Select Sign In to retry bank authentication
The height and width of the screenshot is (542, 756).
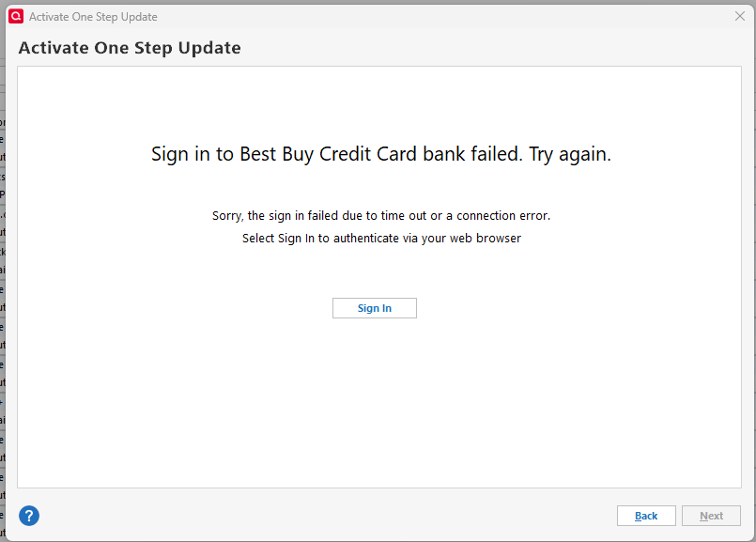click(x=374, y=307)
